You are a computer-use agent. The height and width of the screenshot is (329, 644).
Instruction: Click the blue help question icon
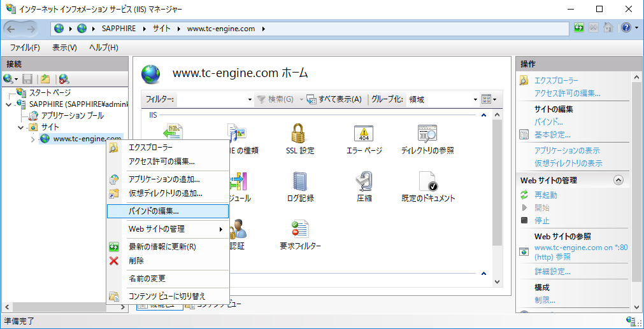(x=626, y=28)
